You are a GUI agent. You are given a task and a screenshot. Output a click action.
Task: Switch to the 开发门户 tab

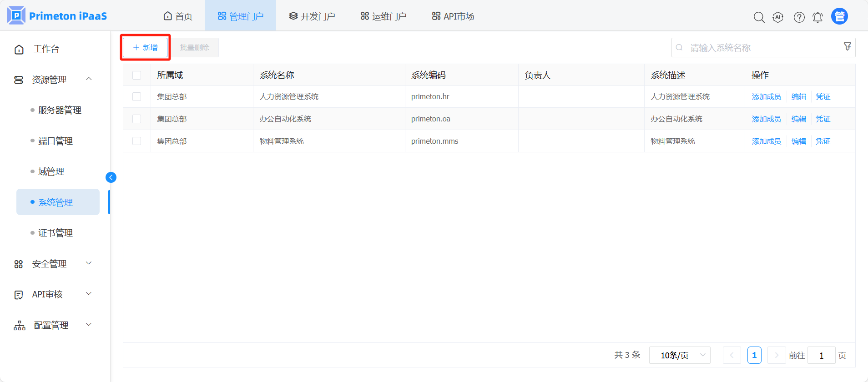(312, 16)
